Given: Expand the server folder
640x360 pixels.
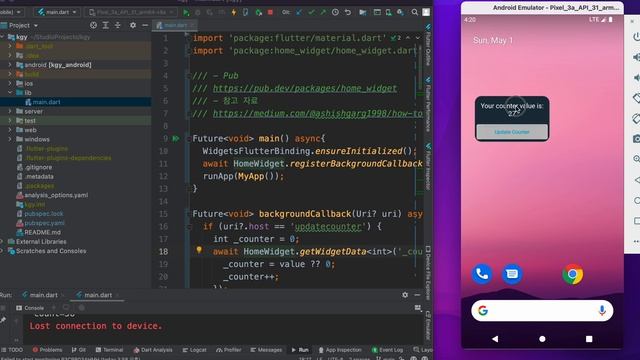Looking at the screenshot, I should coord(10,111).
